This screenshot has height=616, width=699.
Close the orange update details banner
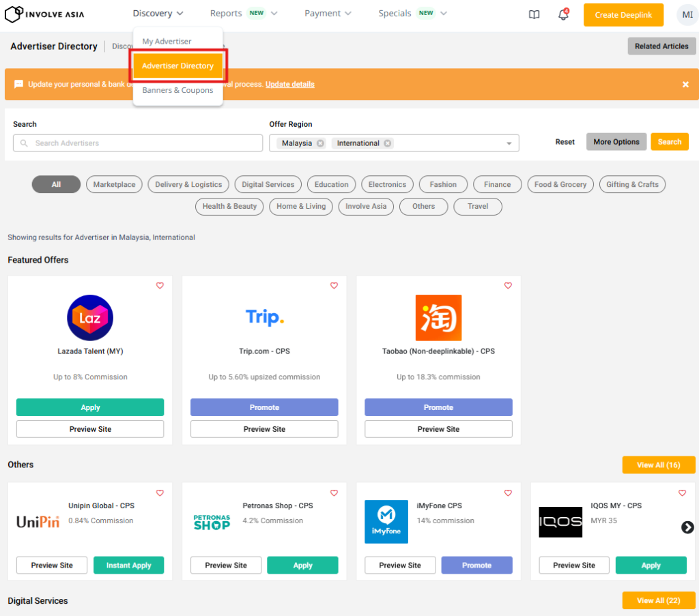685,85
